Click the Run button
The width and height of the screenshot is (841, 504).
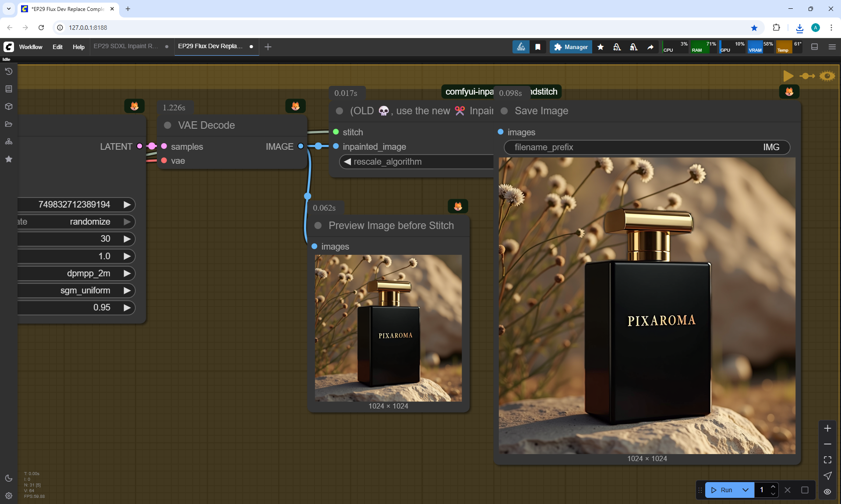click(722, 490)
